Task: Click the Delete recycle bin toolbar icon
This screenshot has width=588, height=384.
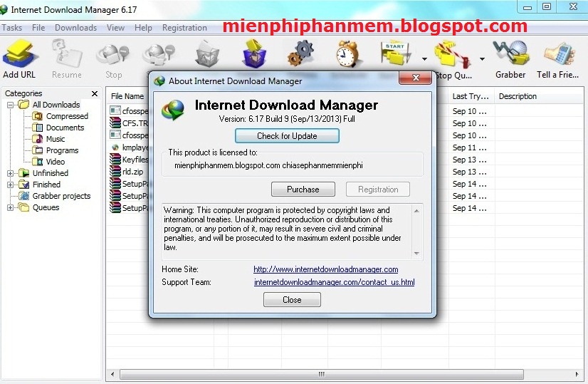Action: click(206, 54)
